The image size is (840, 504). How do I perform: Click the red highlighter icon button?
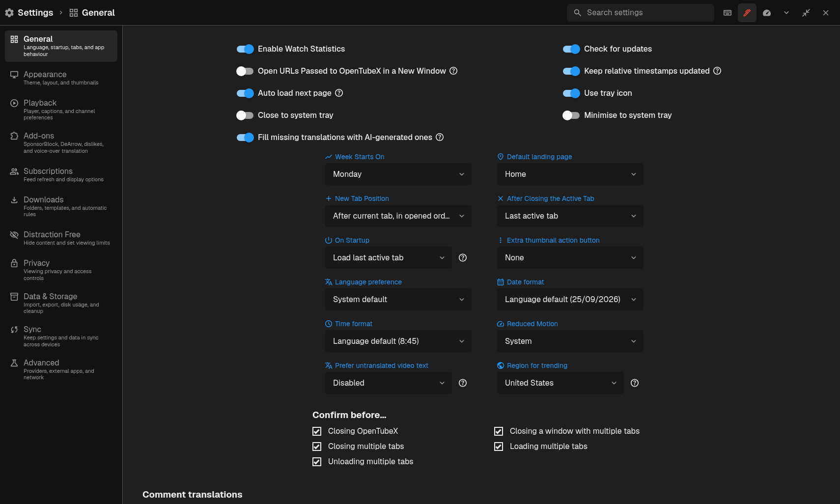tap(747, 13)
